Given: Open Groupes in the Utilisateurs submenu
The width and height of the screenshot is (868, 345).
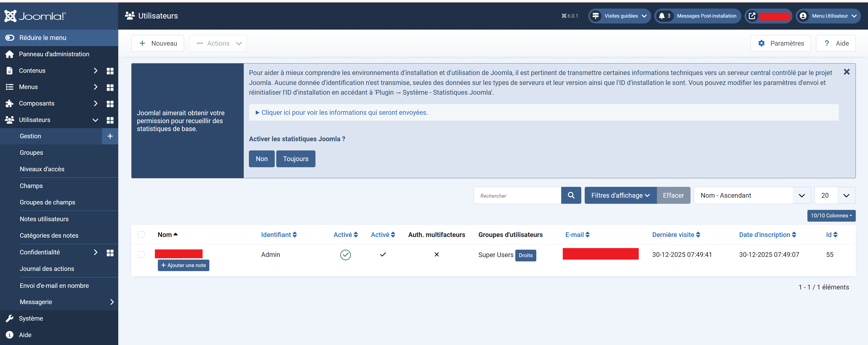Looking at the screenshot, I should [x=31, y=153].
